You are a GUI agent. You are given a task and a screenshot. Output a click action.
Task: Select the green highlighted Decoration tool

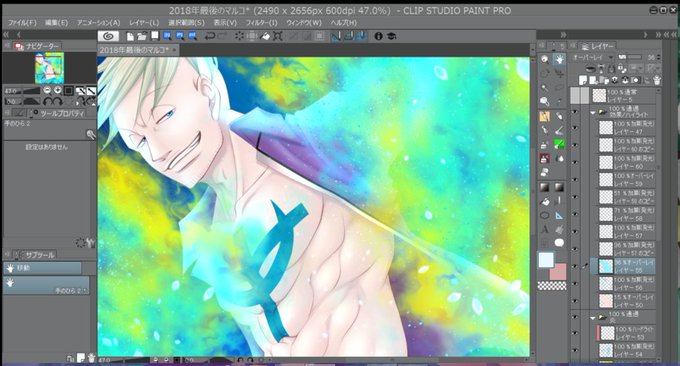click(x=559, y=144)
